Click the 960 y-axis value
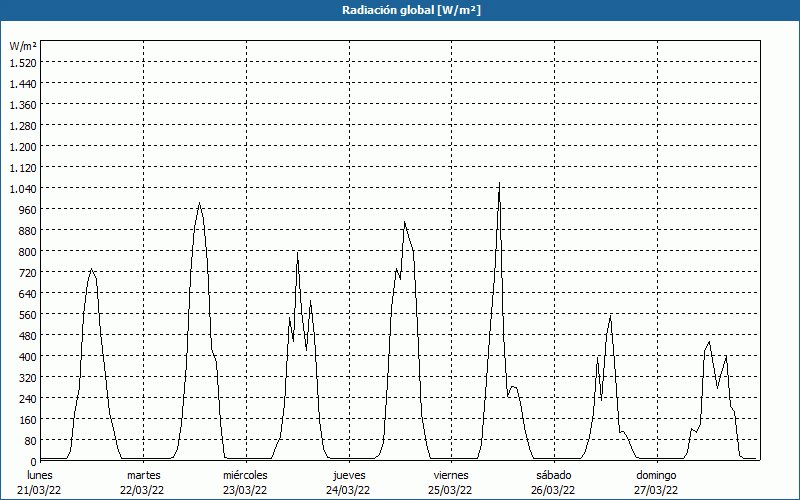The width and height of the screenshot is (800, 500). tap(29, 210)
